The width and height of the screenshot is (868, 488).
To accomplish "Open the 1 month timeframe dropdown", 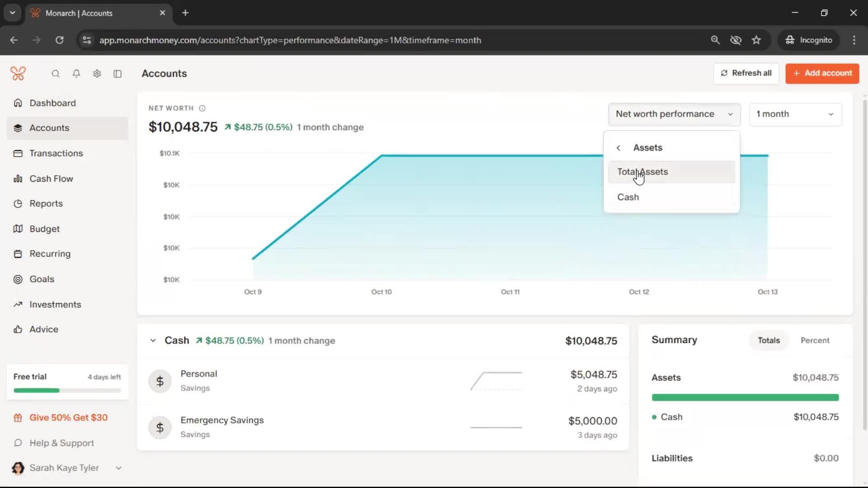I will (x=795, y=114).
